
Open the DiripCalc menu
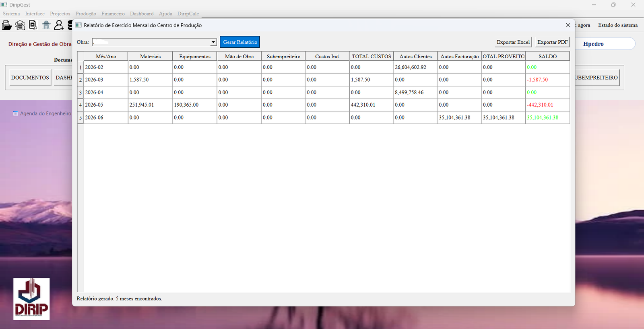pyautogui.click(x=188, y=14)
